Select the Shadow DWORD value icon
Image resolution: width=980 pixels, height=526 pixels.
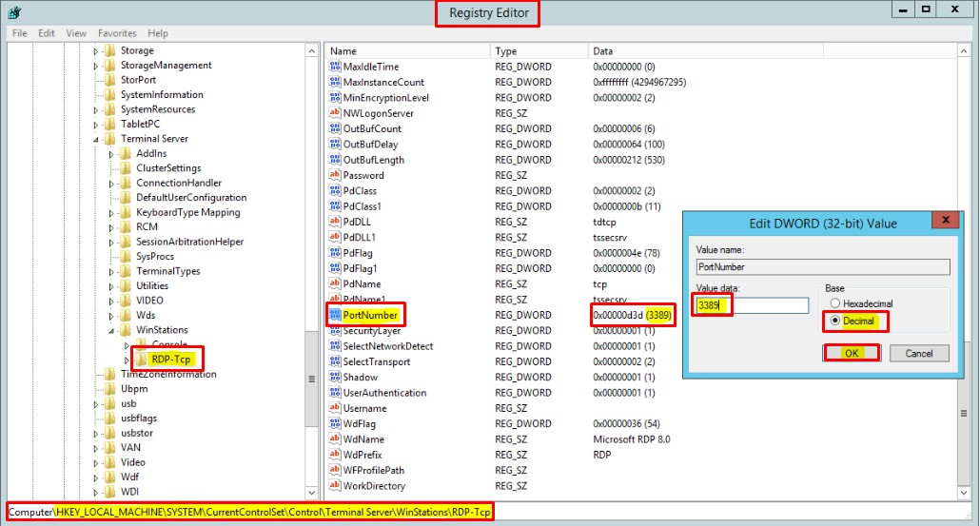[335, 378]
